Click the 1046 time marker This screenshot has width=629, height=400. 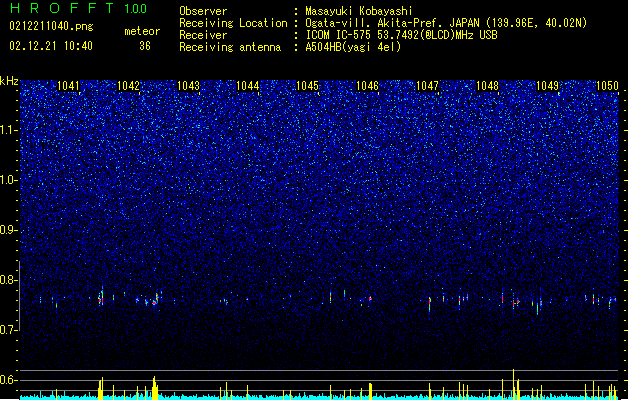tap(367, 86)
